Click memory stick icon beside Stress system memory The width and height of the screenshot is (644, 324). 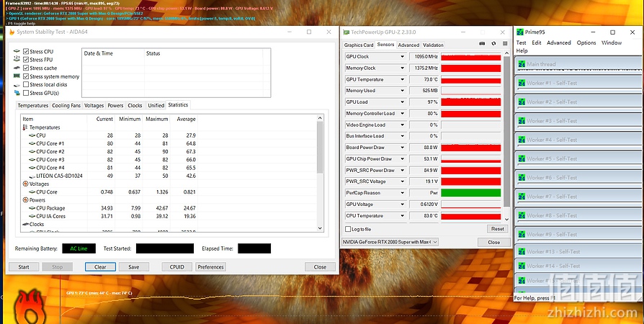(17, 76)
